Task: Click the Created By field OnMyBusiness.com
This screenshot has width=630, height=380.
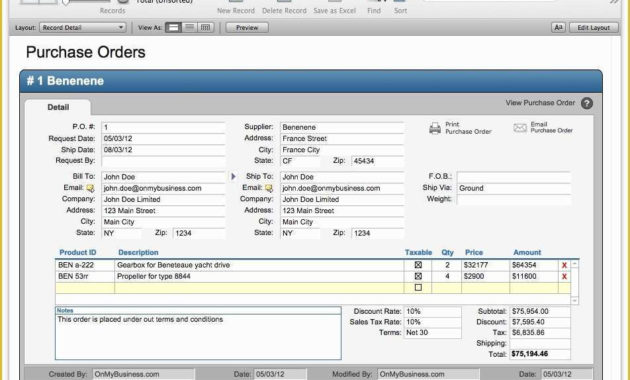Action: click(143, 374)
